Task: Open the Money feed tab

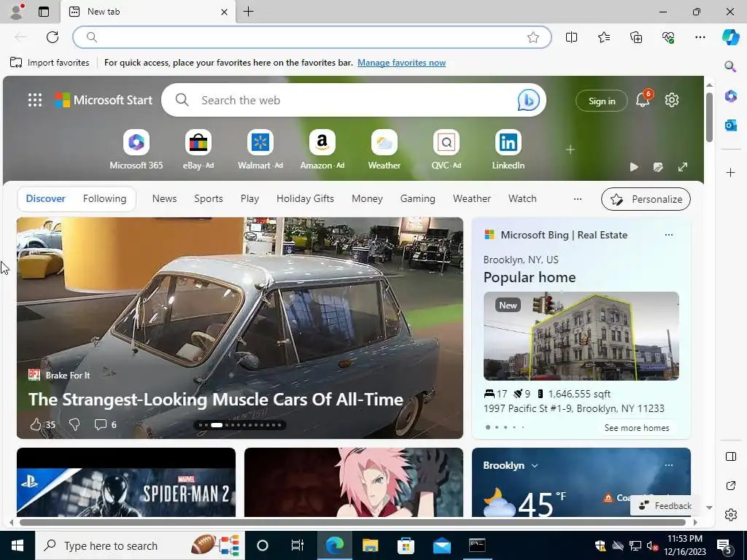Action: point(367,198)
